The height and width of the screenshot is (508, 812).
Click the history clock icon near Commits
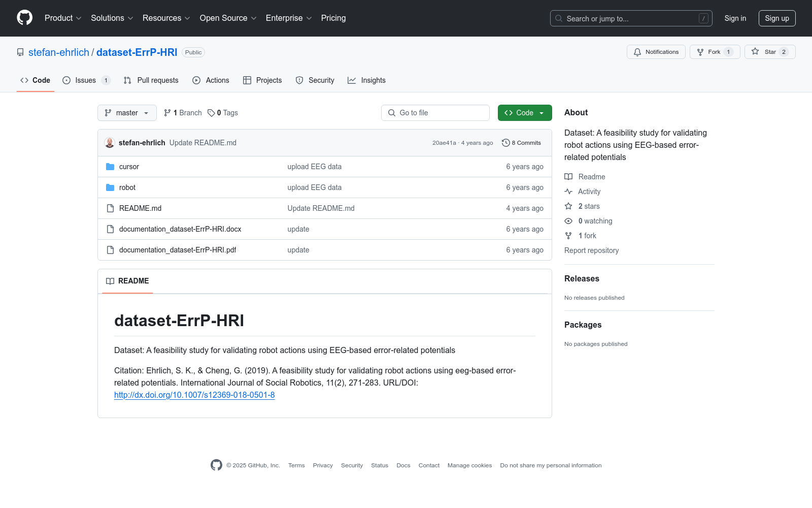point(505,143)
